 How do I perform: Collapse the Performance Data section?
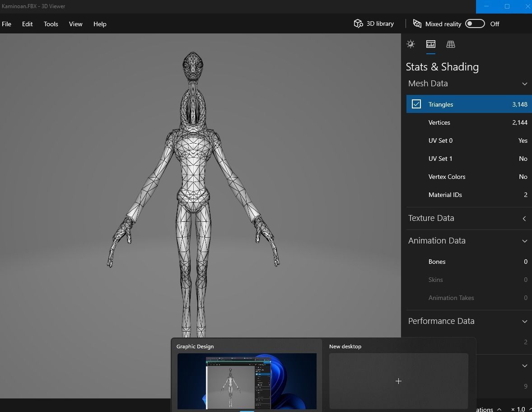pos(524,321)
